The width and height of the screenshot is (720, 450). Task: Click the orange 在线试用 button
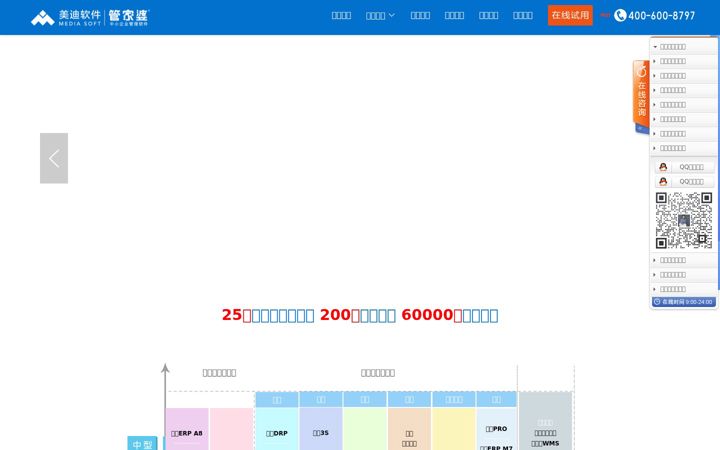click(x=570, y=15)
